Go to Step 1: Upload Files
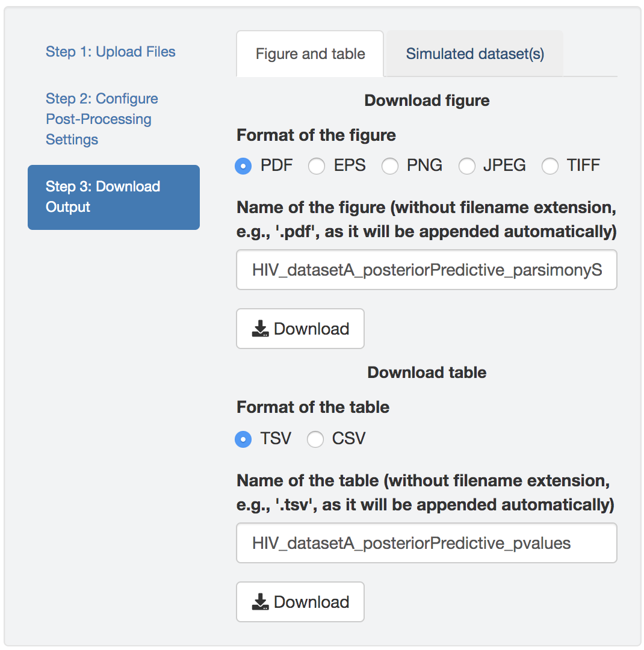644x650 pixels. tap(111, 52)
